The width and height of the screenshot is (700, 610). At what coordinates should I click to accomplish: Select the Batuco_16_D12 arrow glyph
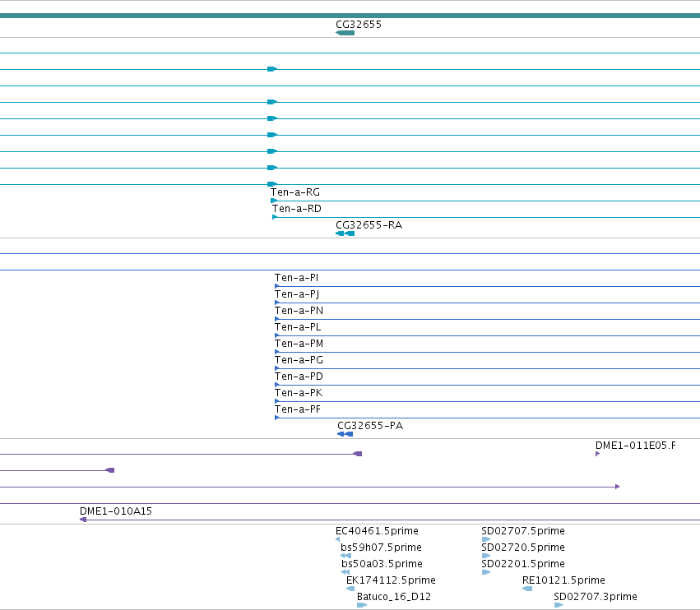tap(362, 606)
